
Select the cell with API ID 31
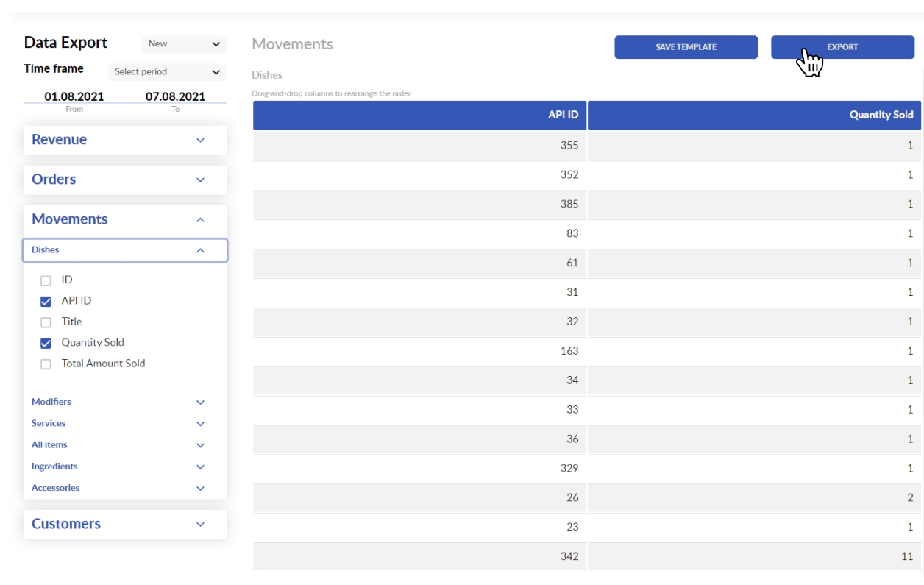[x=419, y=292]
